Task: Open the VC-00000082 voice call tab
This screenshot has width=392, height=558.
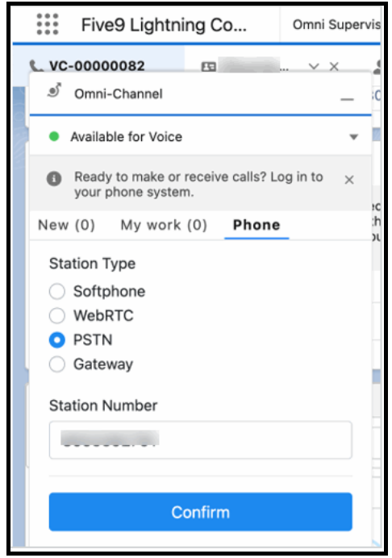Action: pos(97,66)
